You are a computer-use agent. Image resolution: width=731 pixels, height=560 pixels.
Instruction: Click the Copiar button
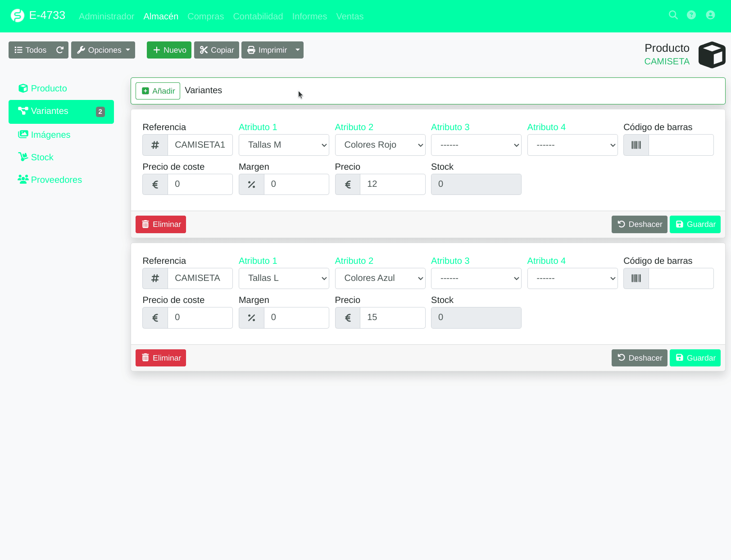pyautogui.click(x=217, y=50)
